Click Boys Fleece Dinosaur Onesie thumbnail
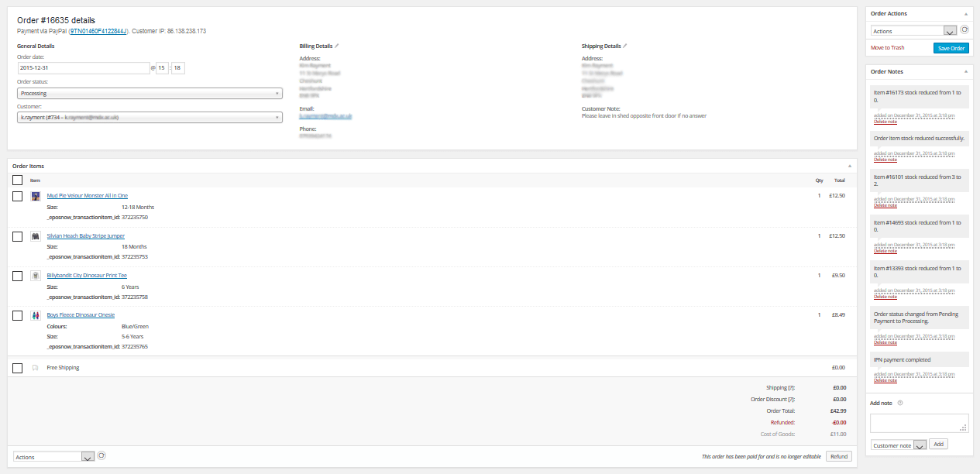980x474 pixels. (35, 315)
